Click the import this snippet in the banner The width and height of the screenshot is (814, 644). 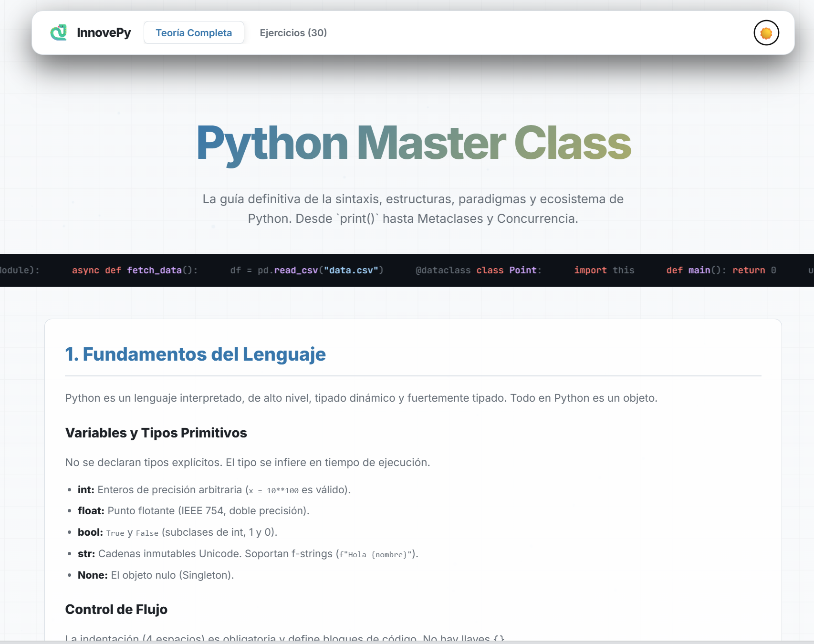coord(604,270)
